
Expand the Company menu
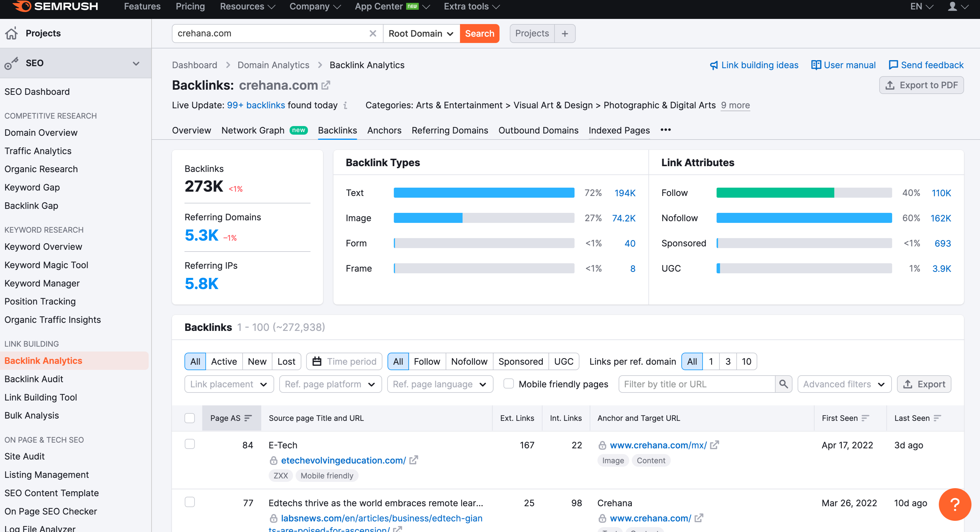[x=315, y=7]
